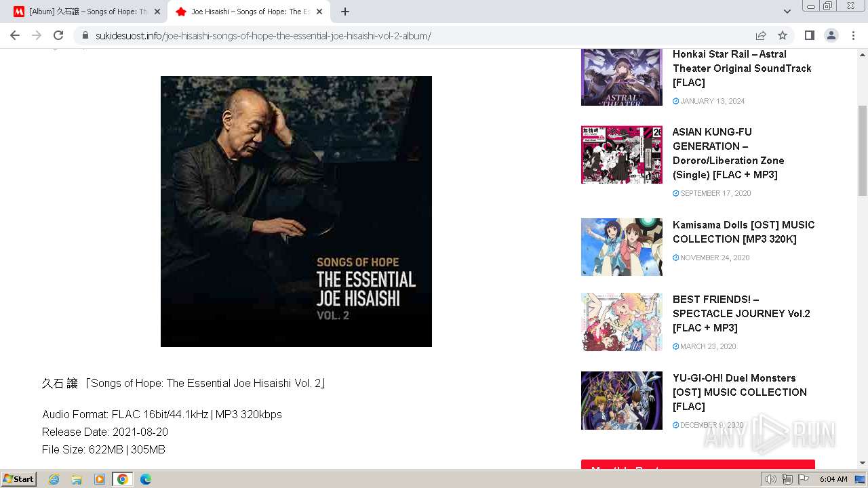Open the Chrome profile avatar menu
Viewport: 868px width, 488px height.
click(831, 35)
